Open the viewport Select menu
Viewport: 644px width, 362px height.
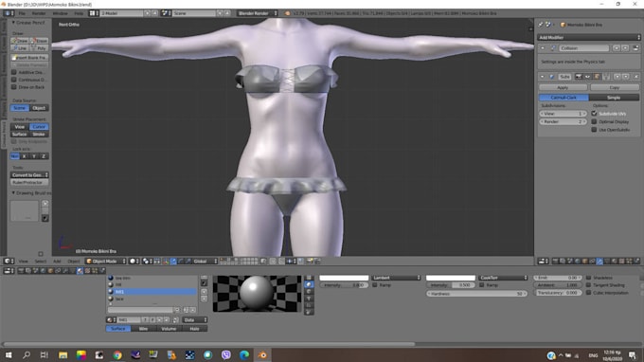tap(40, 261)
